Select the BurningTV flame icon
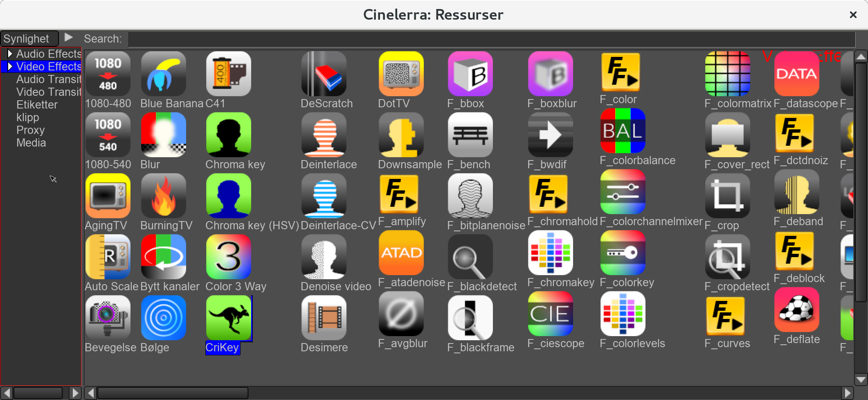Image resolution: width=868 pixels, height=400 pixels. [163, 196]
